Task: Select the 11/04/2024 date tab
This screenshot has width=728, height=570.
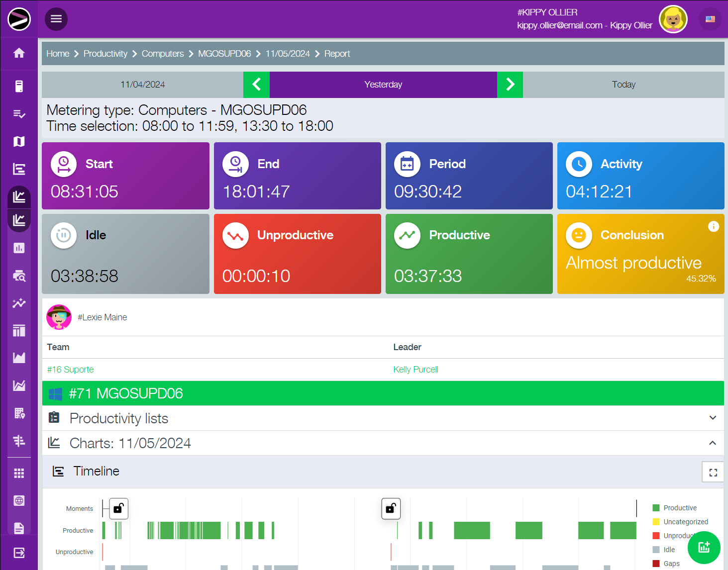Action: click(x=143, y=85)
